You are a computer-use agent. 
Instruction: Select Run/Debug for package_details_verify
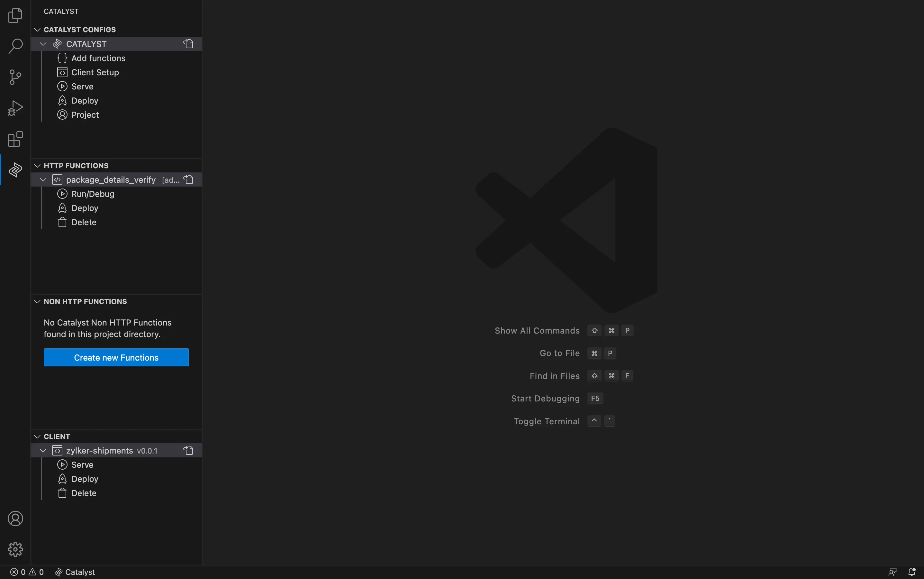(x=116, y=194)
